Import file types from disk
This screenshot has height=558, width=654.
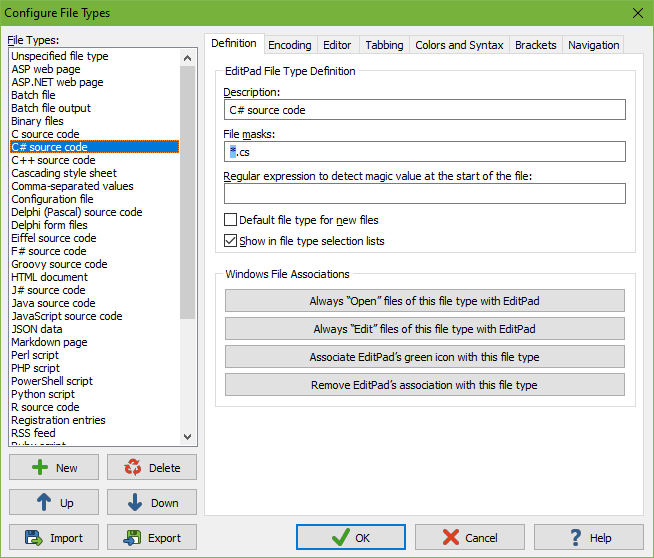click(x=54, y=537)
